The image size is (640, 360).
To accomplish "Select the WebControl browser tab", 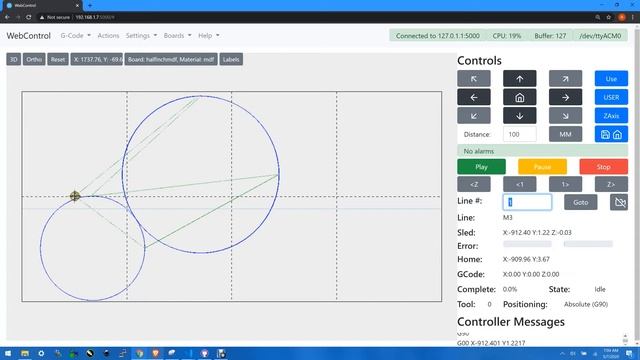I will click(41, 5).
